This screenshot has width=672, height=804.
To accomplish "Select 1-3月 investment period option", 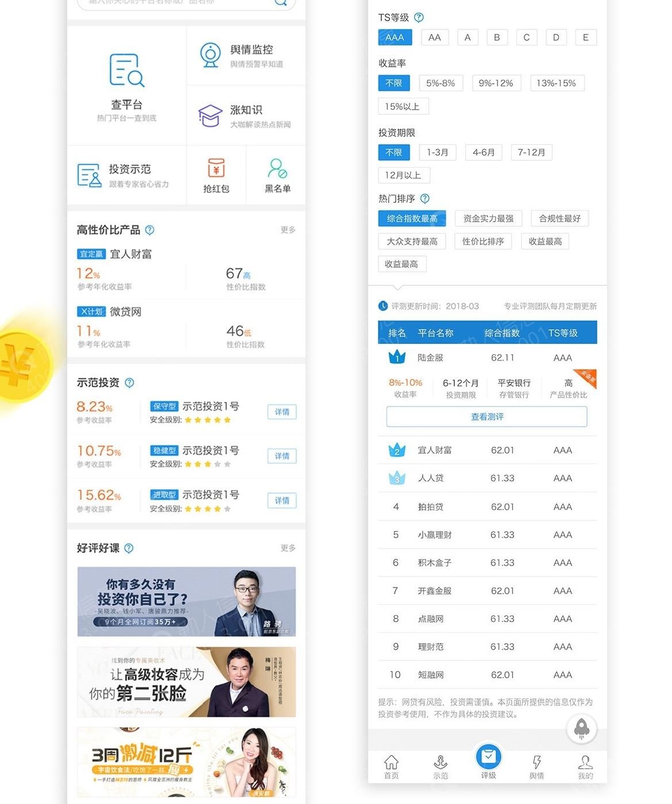I will 437,152.
